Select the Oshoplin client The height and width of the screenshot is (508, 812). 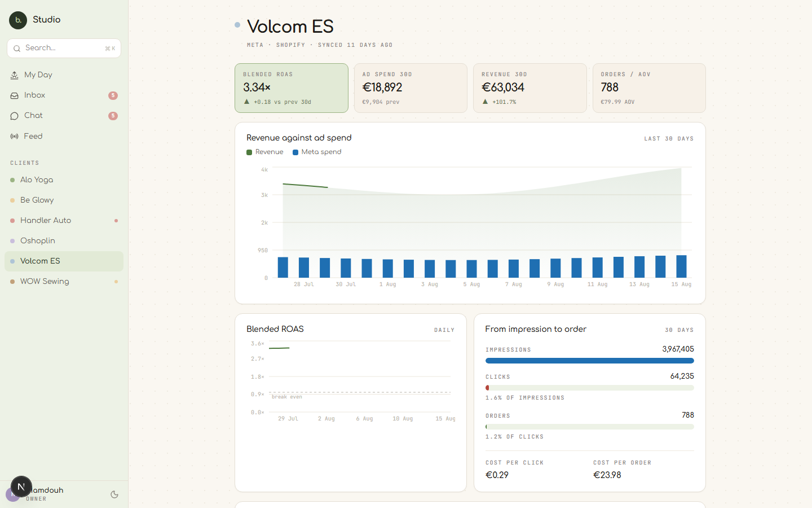click(64, 240)
